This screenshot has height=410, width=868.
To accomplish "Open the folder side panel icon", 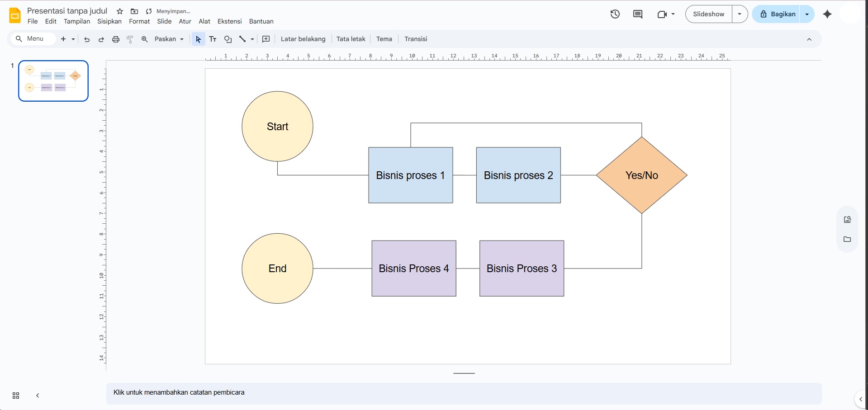I will point(847,239).
